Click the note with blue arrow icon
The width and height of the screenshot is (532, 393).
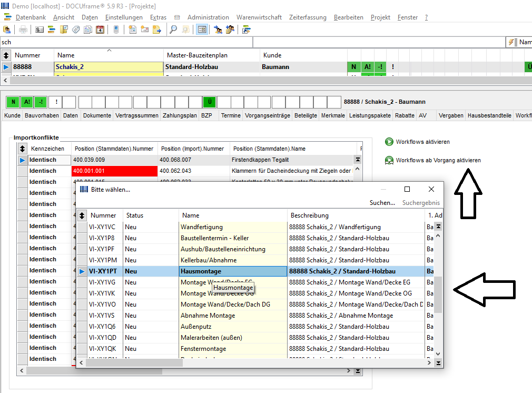157,30
